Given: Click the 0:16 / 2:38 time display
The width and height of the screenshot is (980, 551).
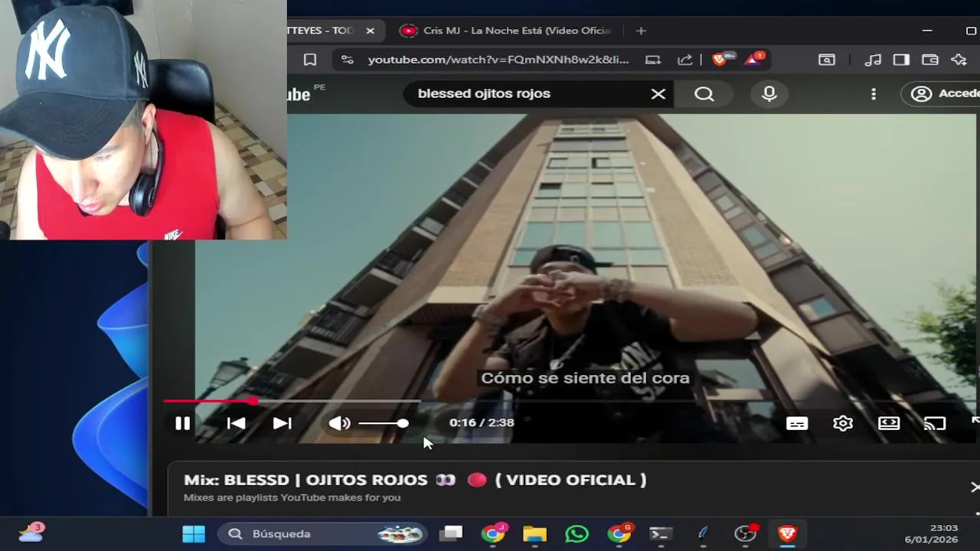Looking at the screenshot, I should 482,422.
